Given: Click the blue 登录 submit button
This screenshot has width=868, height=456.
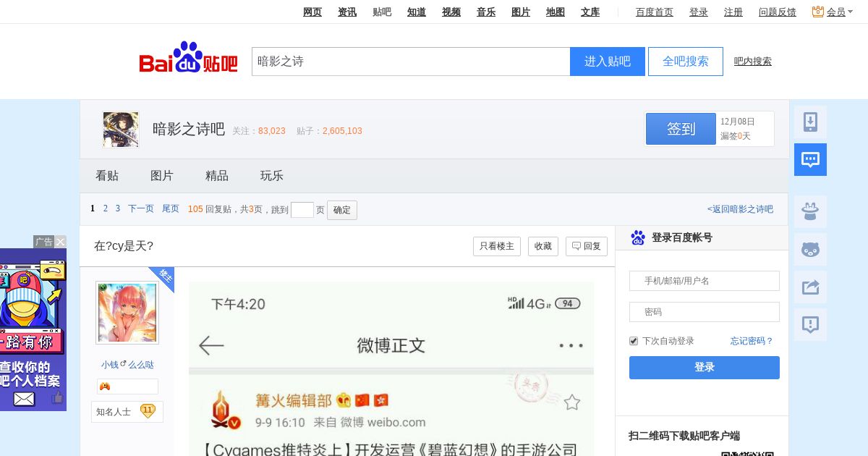Looking at the screenshot, I should pos(705,368).
